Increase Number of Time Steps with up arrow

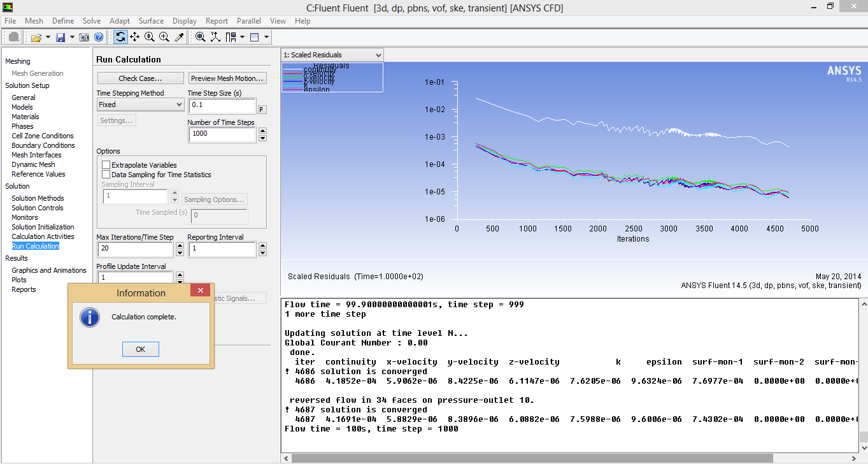click(x=262, y=131)
